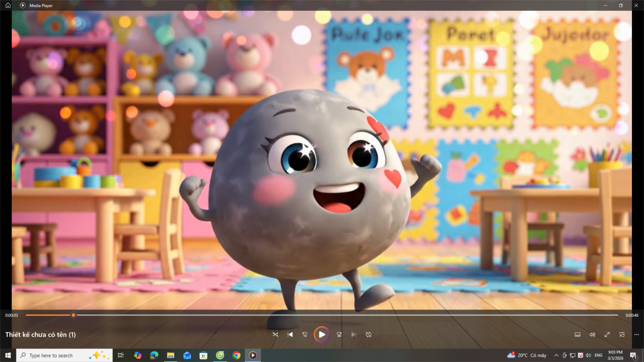The height and width of the screenshot is (362, 644).
Task: Open File Explorer from the taskbar
Action: pyautogui.click(x=170, y=355)
